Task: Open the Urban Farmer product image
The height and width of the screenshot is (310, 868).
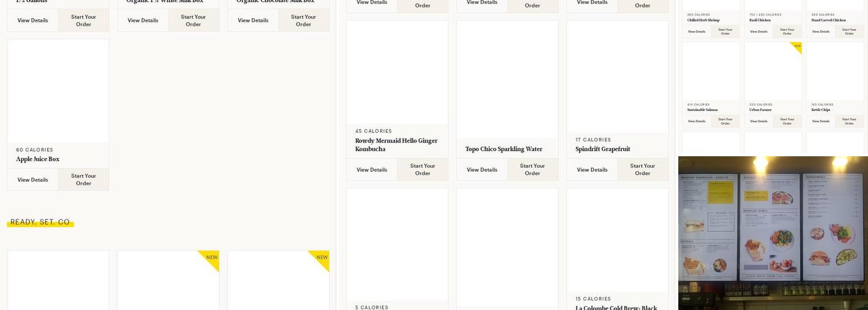Action: [773, 71]
